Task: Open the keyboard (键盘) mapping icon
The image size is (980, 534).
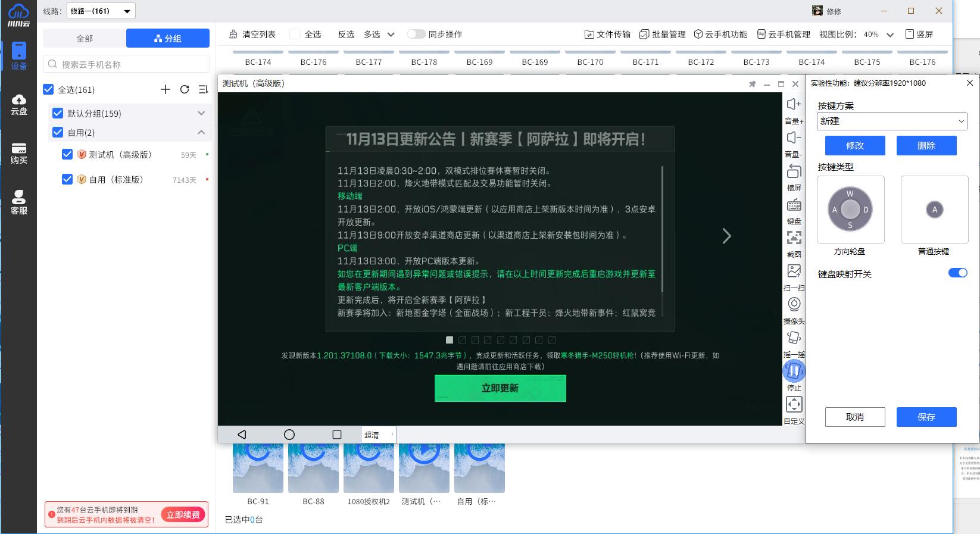Action: click(794, 205)
